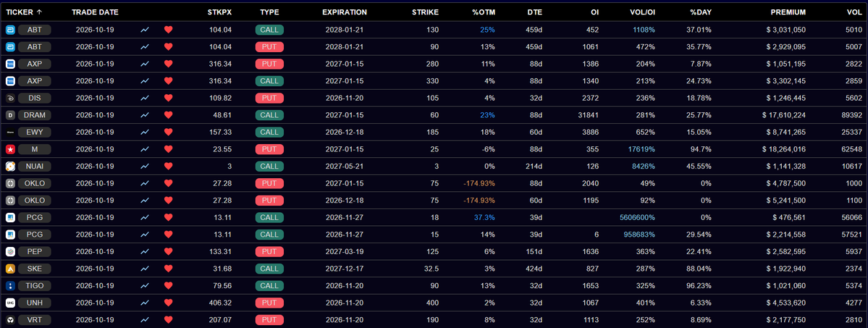Open the chart icon in the DRAM row
Image resolution: width=868 pixels, height=328 pixels.
145,115
